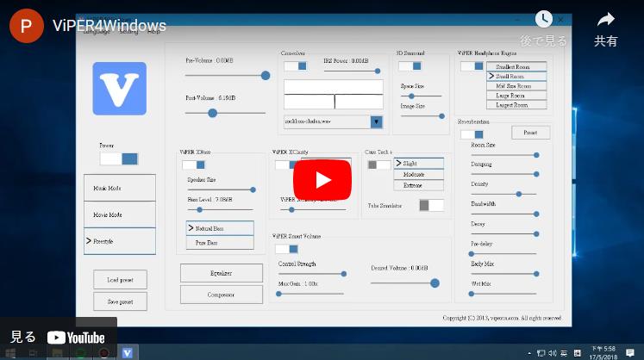Click the volume speaker tray icon
Image resolution: width=644 pixels, height=360 pixels.
pyautogui.click(x=553, y=353)
